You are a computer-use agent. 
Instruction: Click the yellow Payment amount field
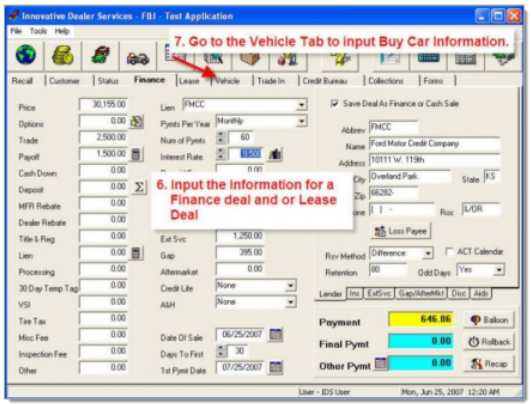pos(421,319)
